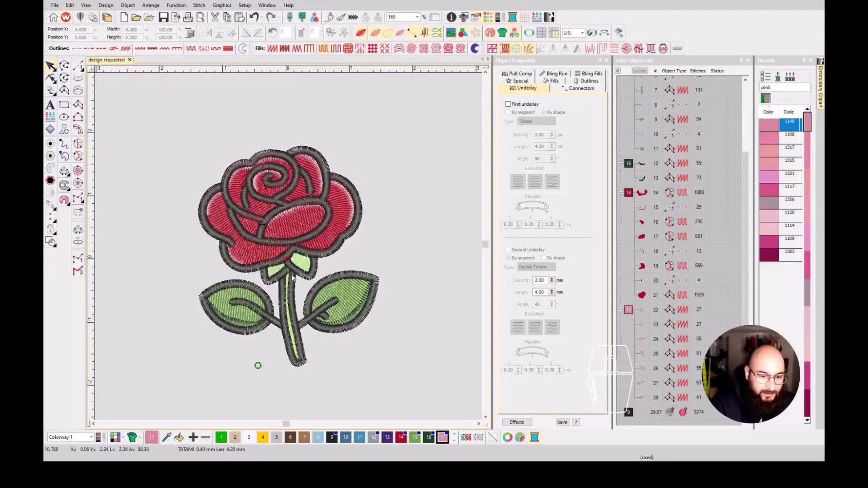
Task: Click the green garment icon in the color bar
Action: tap(132, 437)
